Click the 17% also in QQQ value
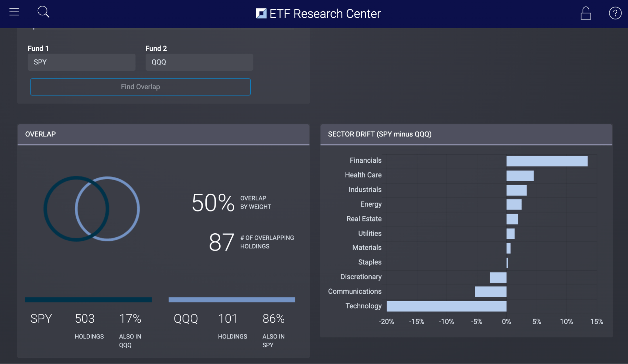The height and width of the screenshot is (364, 628). tap(130, 319)
